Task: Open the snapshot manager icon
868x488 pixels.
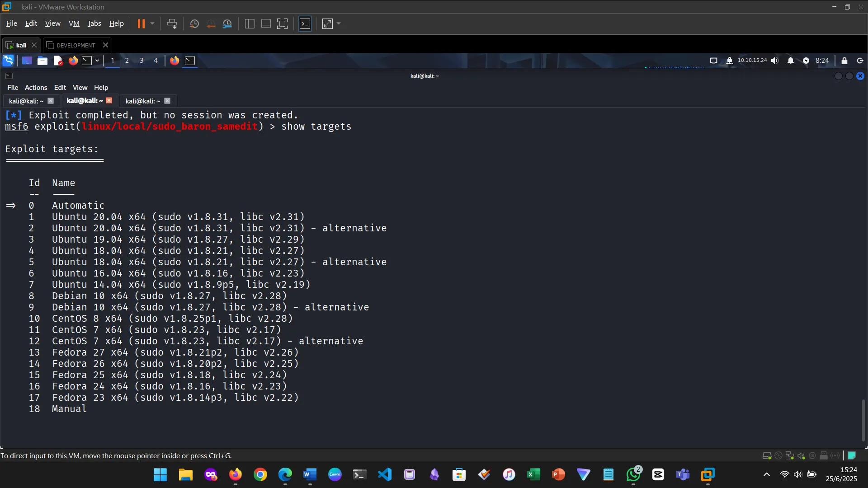Action: click(227, 23)
